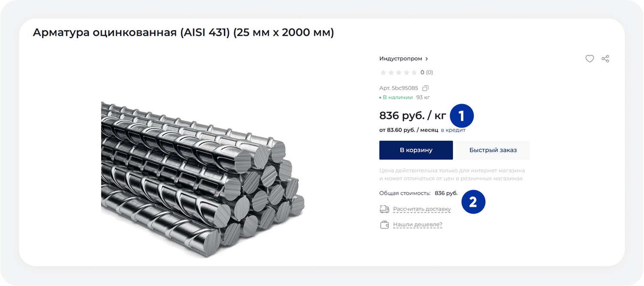Click the reviews count '0 (0)'
Viewport: 644px width, 286px height.
point(427,72)
